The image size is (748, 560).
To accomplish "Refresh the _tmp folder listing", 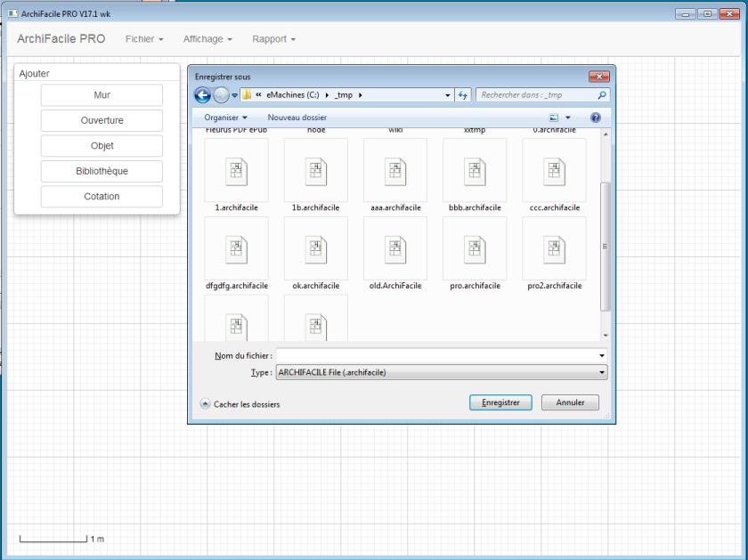I will [463, 95].
